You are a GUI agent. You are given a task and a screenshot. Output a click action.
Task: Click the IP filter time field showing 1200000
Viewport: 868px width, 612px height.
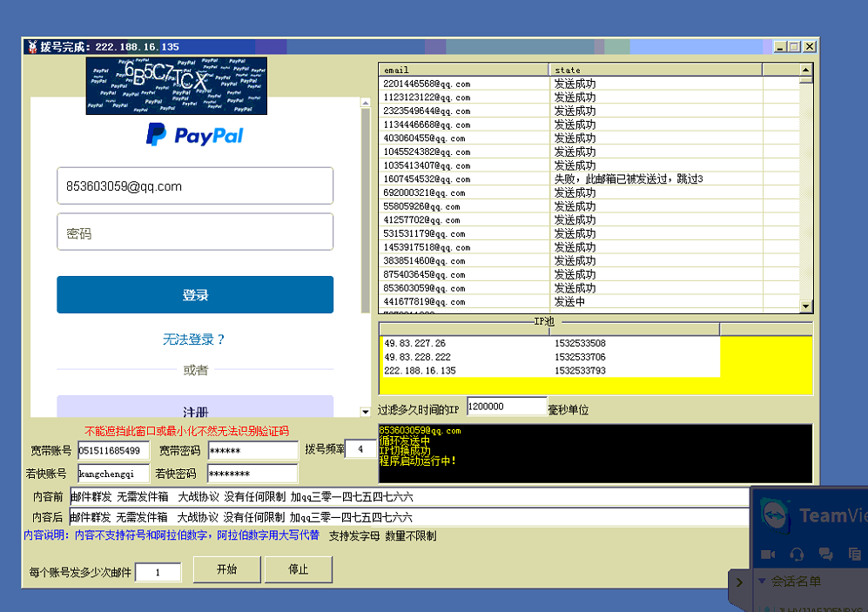tap(507, 407)
